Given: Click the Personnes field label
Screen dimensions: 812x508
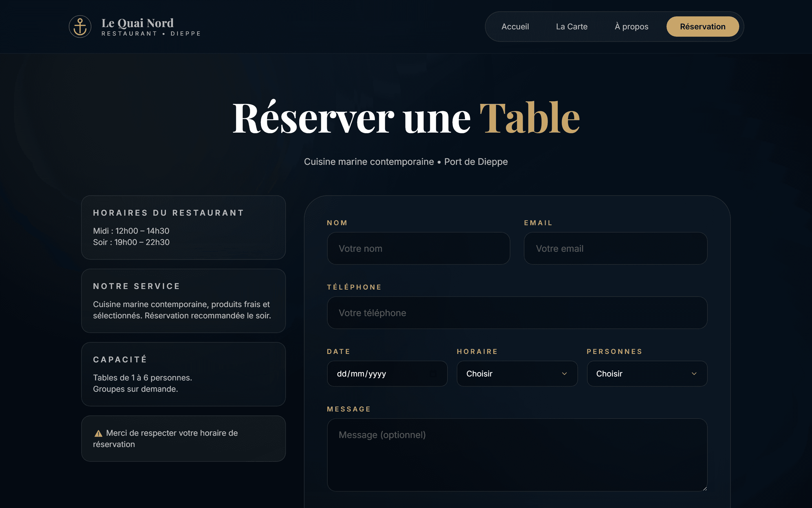Looking at the screenshot, I should pyautogui.click(x=614, y=351).
